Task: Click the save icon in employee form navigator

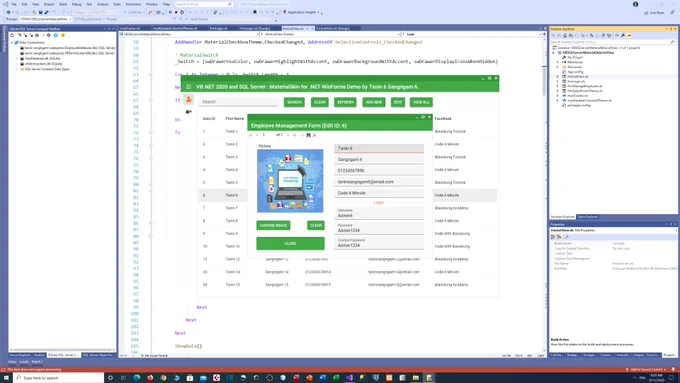Action: [x=308, y=135]
